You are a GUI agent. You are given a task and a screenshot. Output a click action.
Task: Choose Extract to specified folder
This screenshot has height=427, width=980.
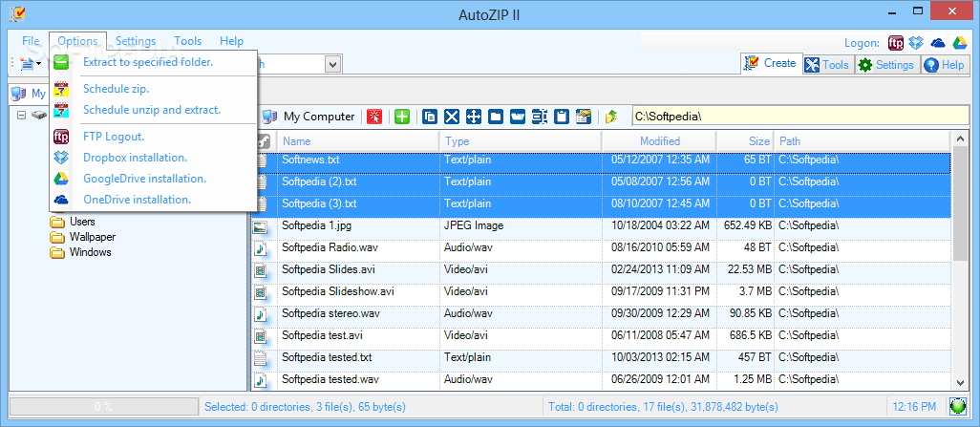point(148,62)
